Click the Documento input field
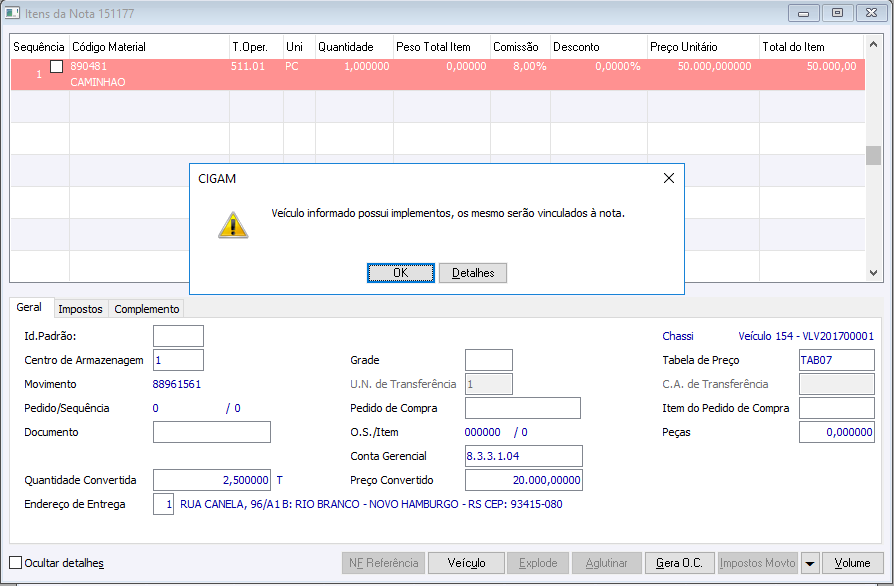 (212, 432)
